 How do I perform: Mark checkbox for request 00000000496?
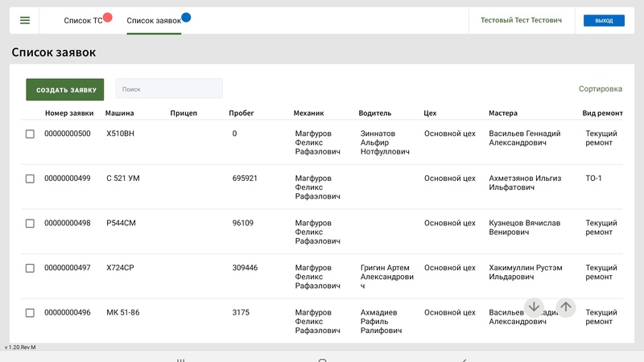pos(30,313)
